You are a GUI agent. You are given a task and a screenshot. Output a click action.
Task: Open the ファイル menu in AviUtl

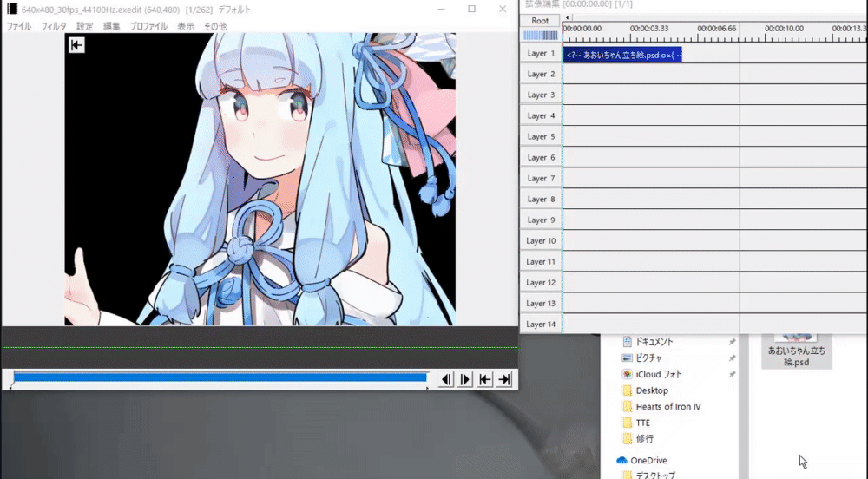tap(19, 26)
